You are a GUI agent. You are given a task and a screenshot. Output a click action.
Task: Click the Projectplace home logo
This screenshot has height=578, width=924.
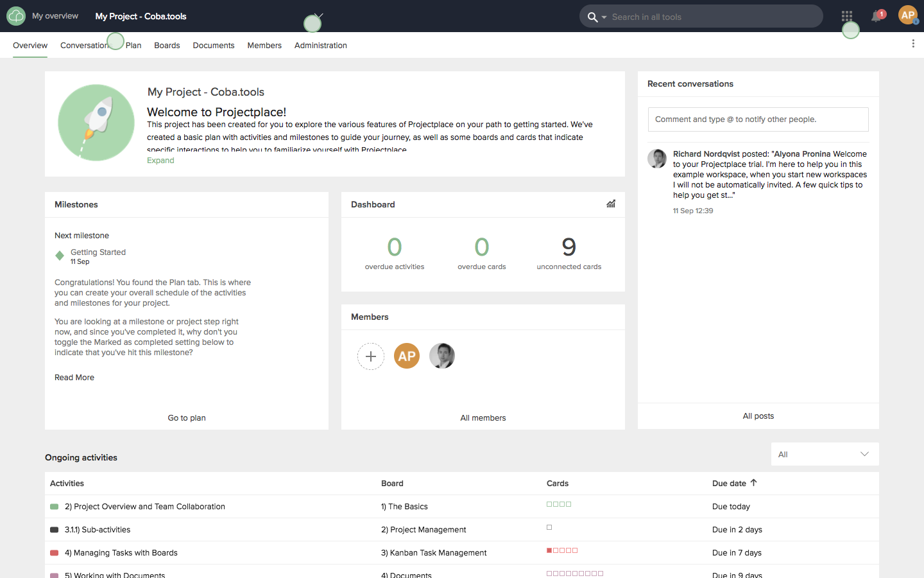pyautogui.click(x=15, y=15)
